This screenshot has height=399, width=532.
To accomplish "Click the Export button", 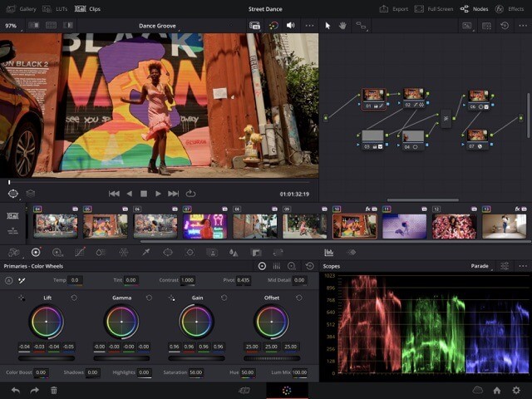I will (x=394, y=8).
